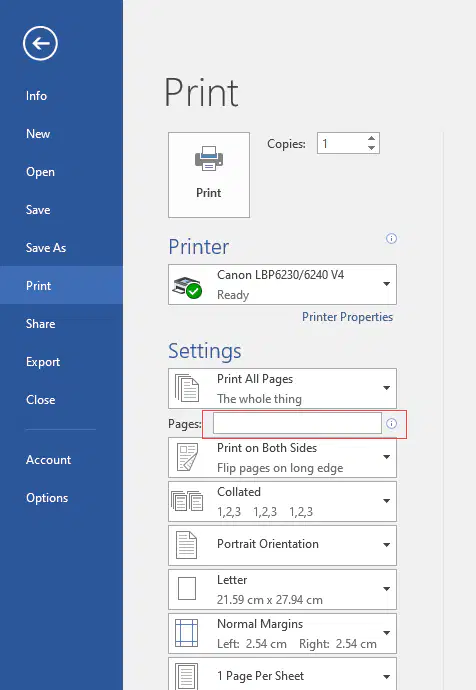This screenshot has height=690, width=476.
Task: Open the Canon LBP6230/6240 printer dropdown
Action: [x=282, y=284]
